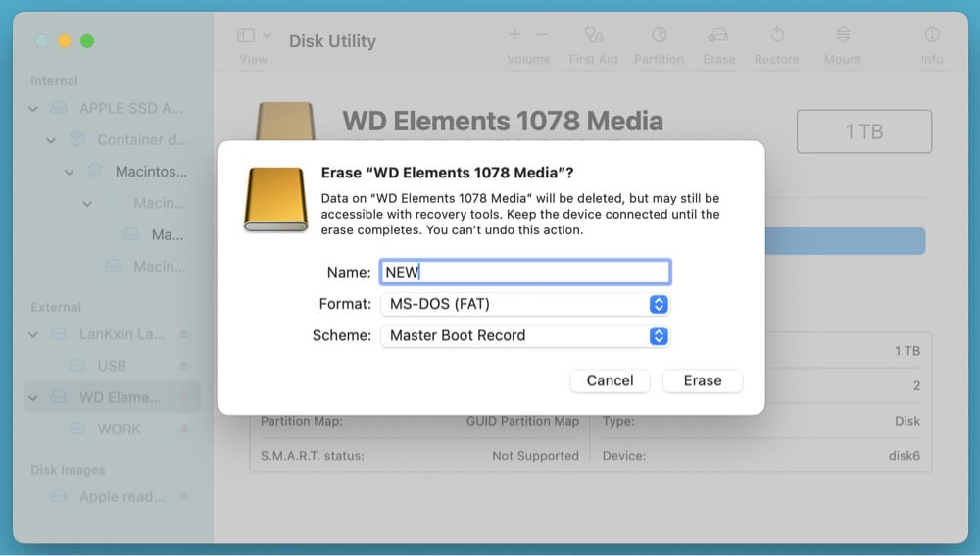Cancel the erase dialog
The height and width of the screenshot is (556, 980).
610,380
